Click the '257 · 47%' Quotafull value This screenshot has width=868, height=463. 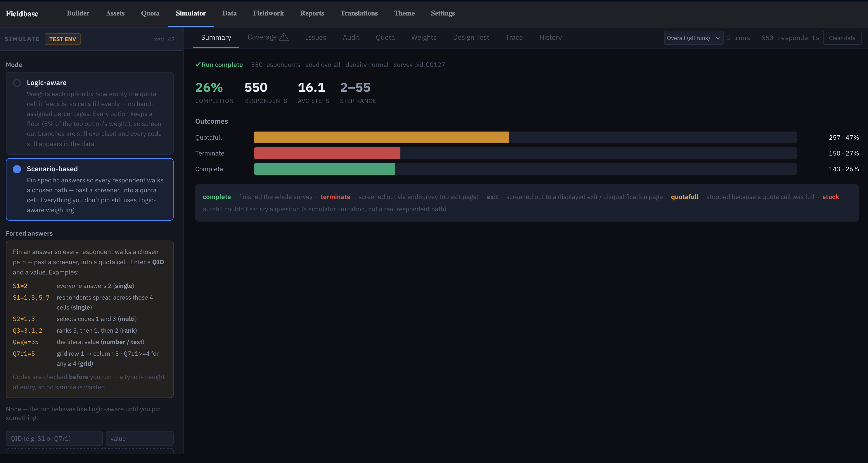(x=844, y=137)
